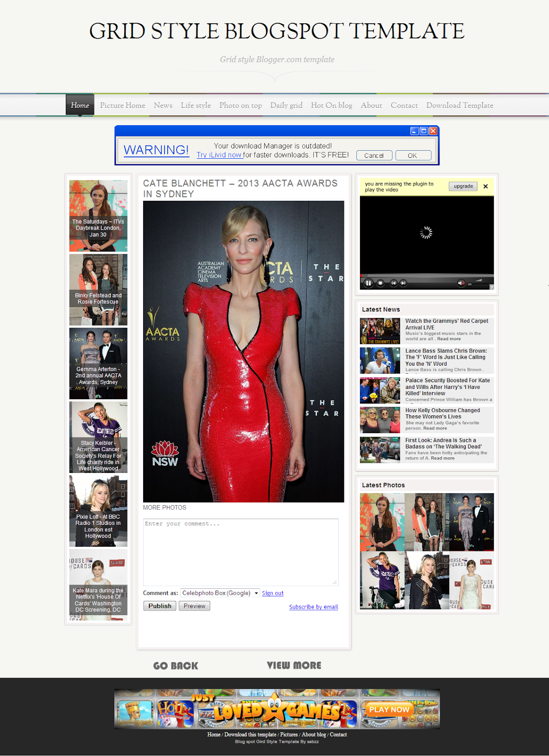This screenshot has height=756, width=549.
Task: Open Watch the Grammys' Red Carpet article
Action: pyautogui.click(x=446, y=324)
